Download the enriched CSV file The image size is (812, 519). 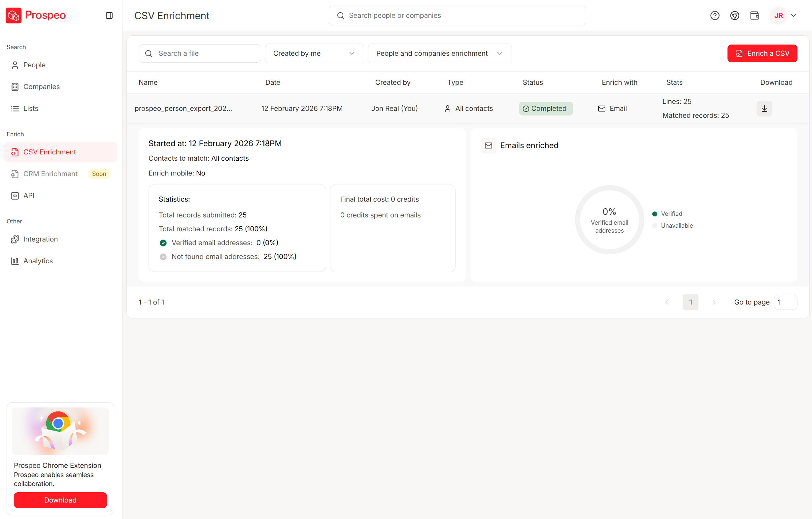[x=764, y=109]
